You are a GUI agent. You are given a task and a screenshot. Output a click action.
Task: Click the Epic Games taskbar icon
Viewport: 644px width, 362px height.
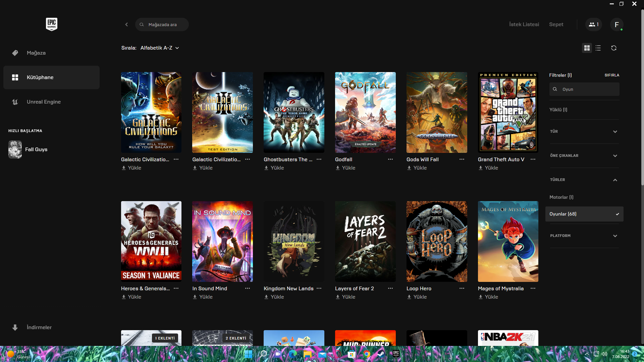click(396, 354)
